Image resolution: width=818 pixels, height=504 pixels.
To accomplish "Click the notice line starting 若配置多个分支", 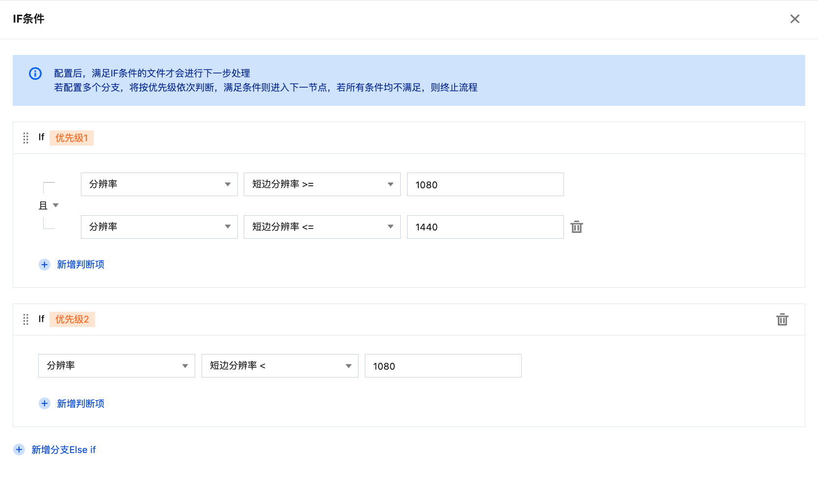I will 266,87.
